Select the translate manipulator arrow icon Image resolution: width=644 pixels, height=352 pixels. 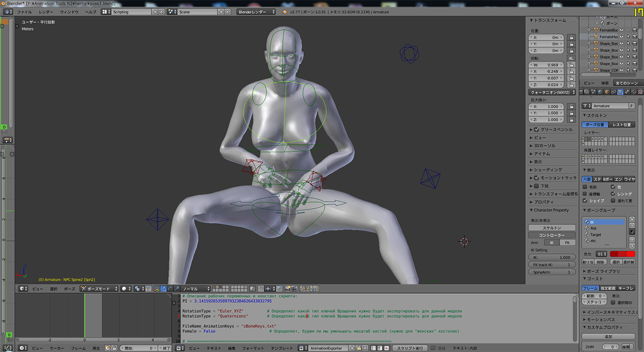point(164,289)
